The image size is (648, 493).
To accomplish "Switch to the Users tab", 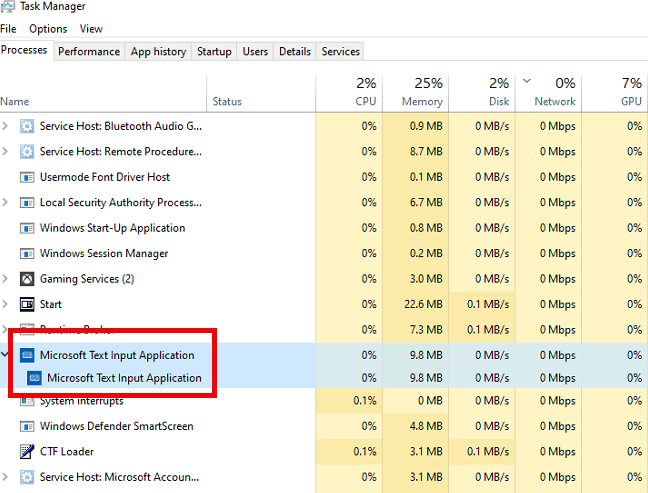I will (255, 52).
